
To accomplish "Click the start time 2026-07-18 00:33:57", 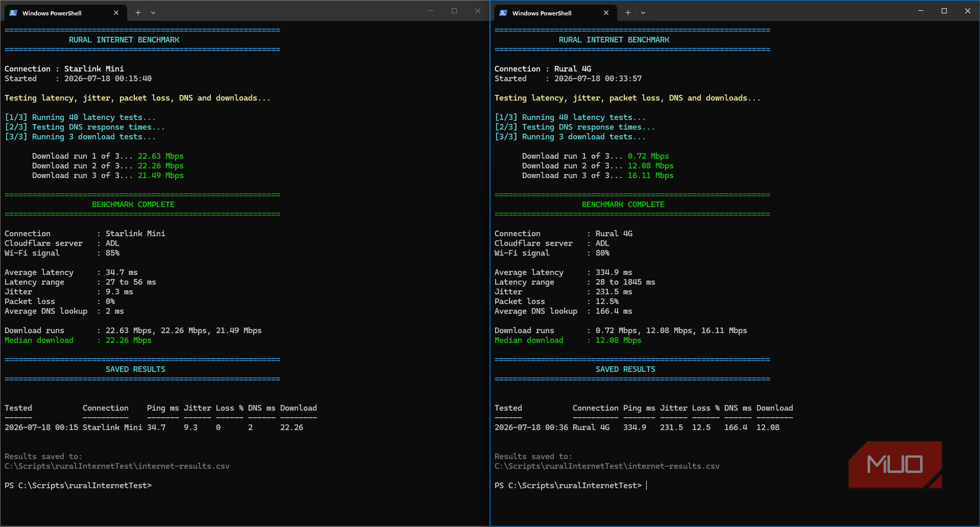I will click(598, 78).
